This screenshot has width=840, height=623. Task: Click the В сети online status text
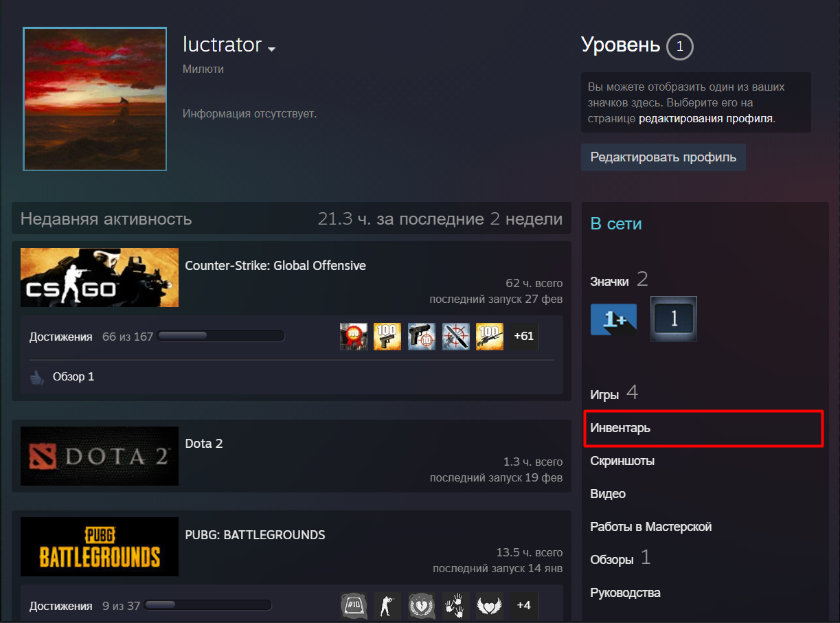tap(616, 224)
